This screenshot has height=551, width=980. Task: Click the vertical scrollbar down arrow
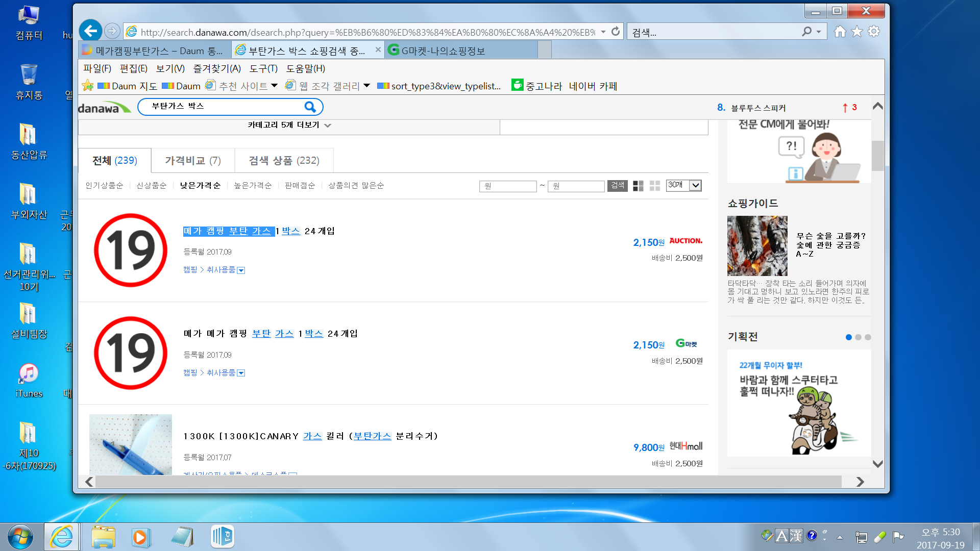[877, 464]
